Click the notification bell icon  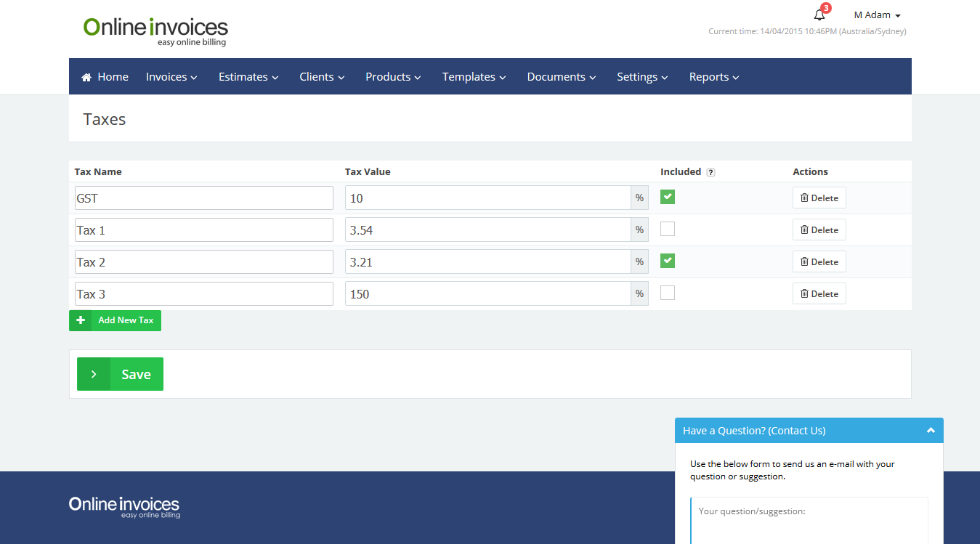(x=819, y=15)
